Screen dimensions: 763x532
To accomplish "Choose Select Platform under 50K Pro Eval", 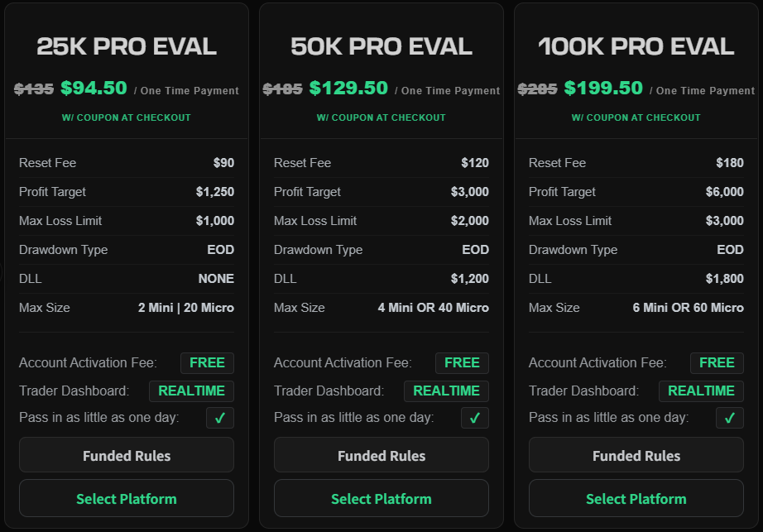I will 381,498.
